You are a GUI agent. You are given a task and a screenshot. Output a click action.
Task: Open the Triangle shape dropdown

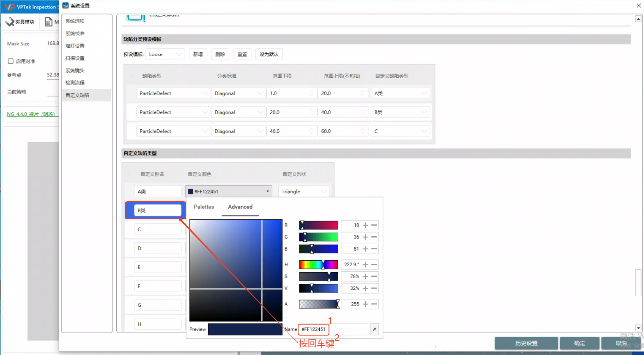304,191
